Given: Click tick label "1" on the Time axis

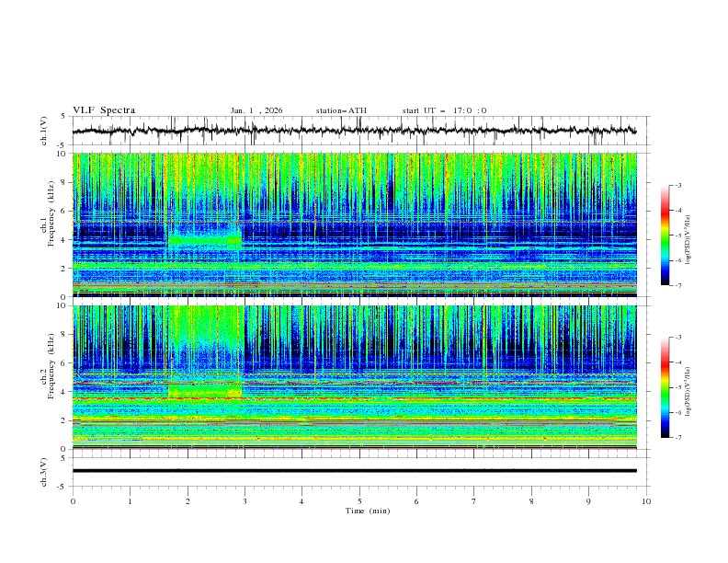Looking at the screenshot, I should pos(130,501).
